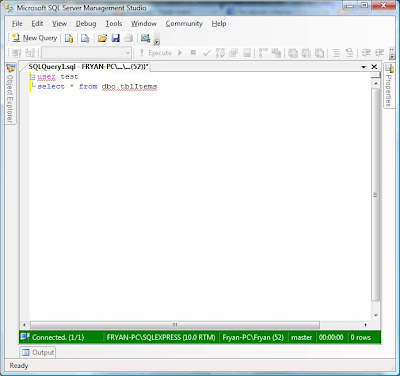The width and height of the screenshot is (400, 376).
Task: Click the New Query button
Action: click(34, 38)
